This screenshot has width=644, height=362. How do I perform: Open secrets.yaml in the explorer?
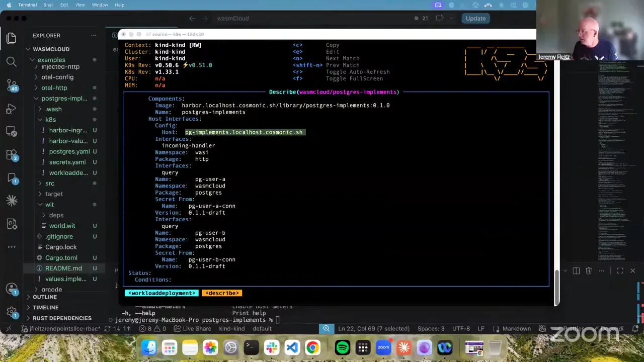pyautogui.click(x=67, y=162)
